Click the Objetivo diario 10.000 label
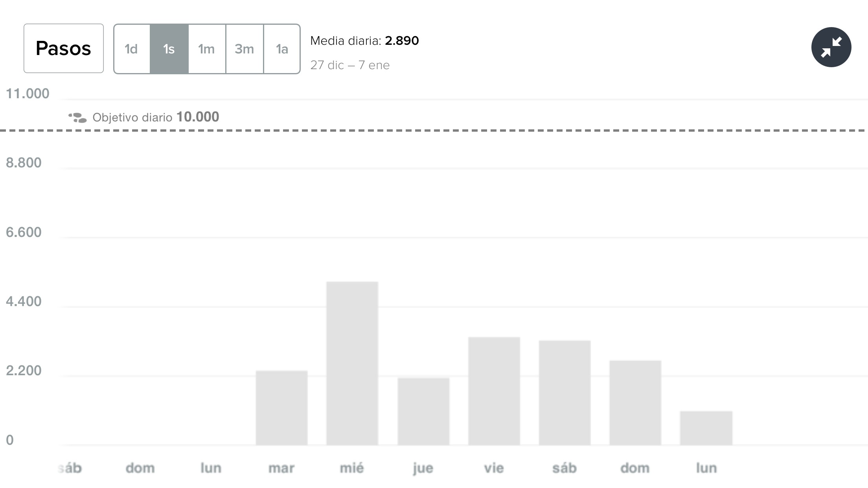 point(156,117)
